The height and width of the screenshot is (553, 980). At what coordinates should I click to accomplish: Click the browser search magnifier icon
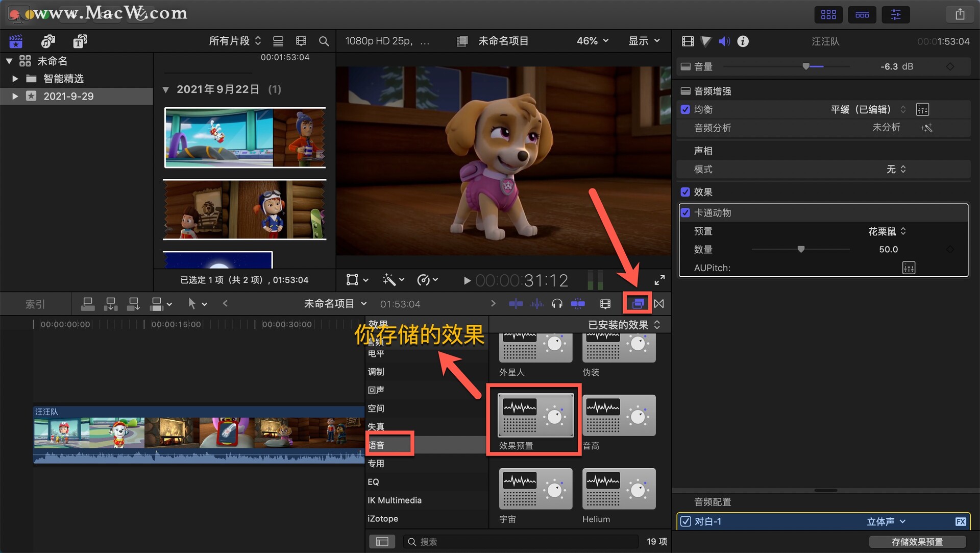tap(324, 41)
